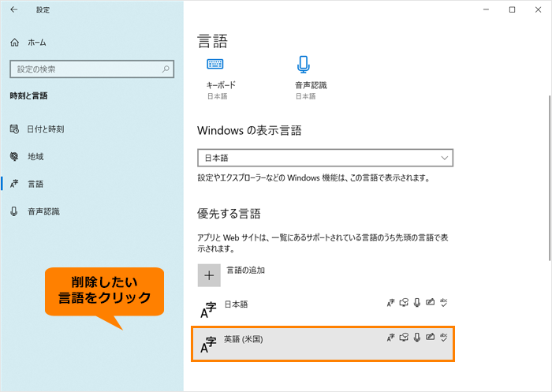Screen dimensions: 552x392
Task: Minimize the 設定 window
Action: point(487,10)
